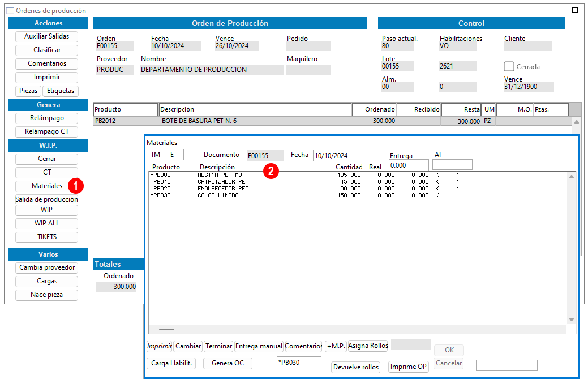Click the Vence field 26/10/2024
The image size is (588, 383).
[237, 46]
